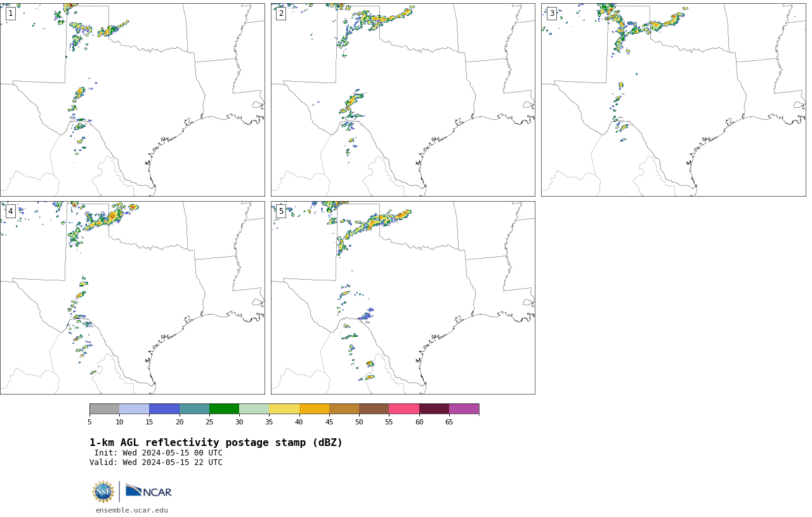Click the colorbar tick label 65

pyautogui.click(x=449, y=422)
